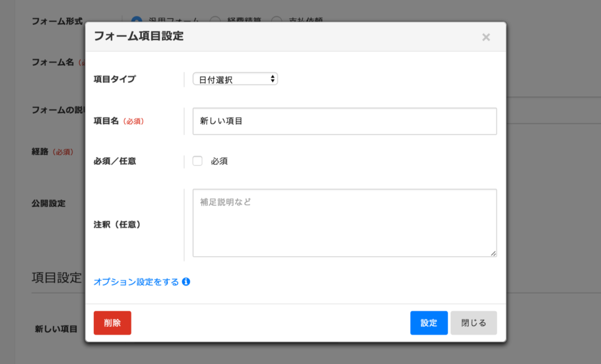Image resolution: width=601 pixels, height=364 pixels.
Task: Click the red 削除 button
Action: coord(112,322)
